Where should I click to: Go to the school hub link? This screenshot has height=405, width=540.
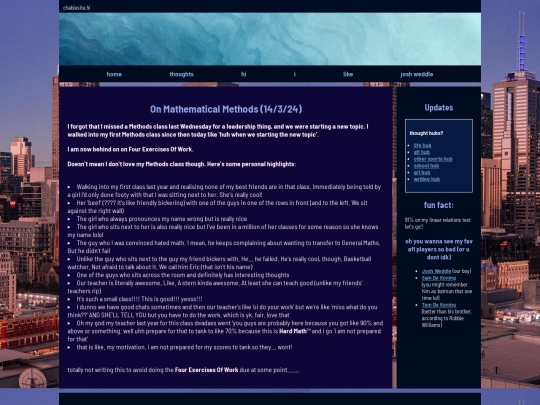(x=426, y=166)
